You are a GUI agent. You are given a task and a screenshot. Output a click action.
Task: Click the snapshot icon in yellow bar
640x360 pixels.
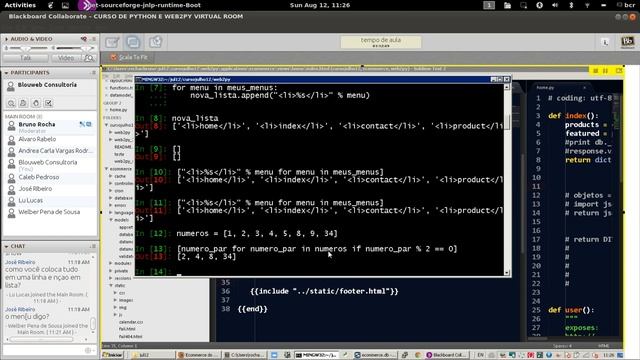(x=619, y=71)
